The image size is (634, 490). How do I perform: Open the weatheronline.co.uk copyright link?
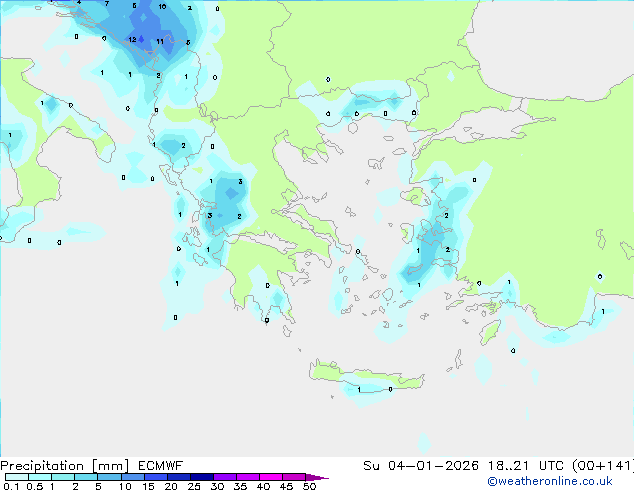[x=550, y=481]
